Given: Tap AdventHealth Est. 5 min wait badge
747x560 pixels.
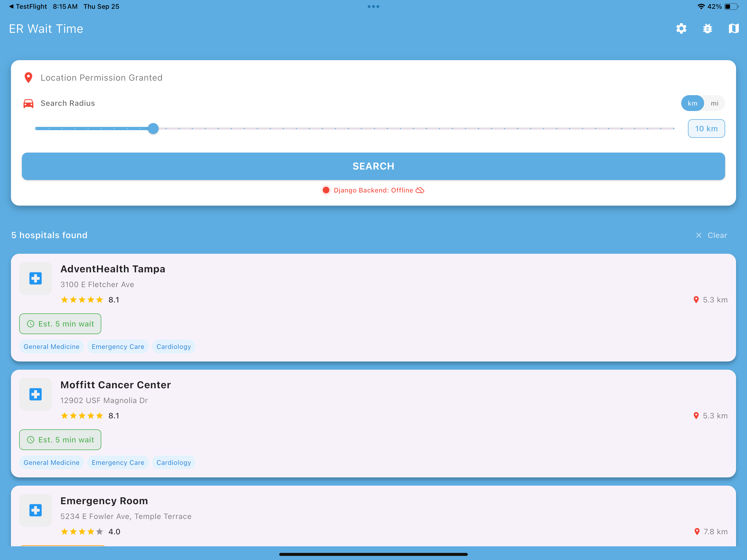Looking at the screenshot, I should click(x=60, y=324).
